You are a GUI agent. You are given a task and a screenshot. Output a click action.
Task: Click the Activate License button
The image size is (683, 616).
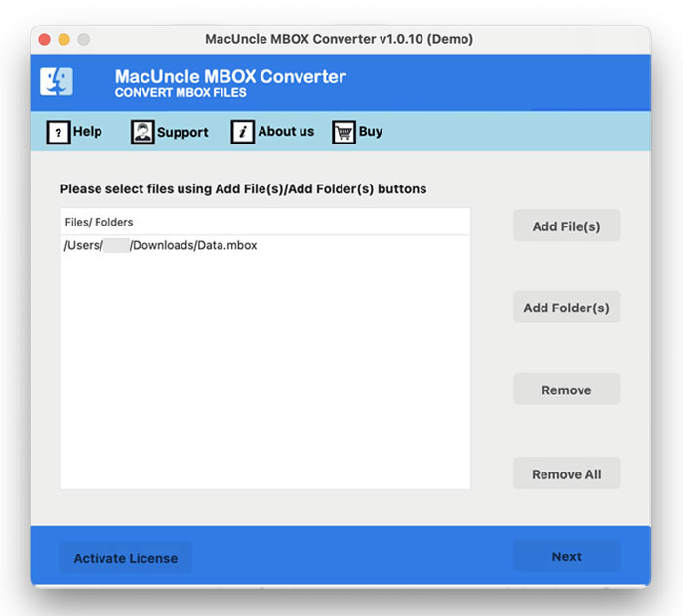[x=126, y=558]
